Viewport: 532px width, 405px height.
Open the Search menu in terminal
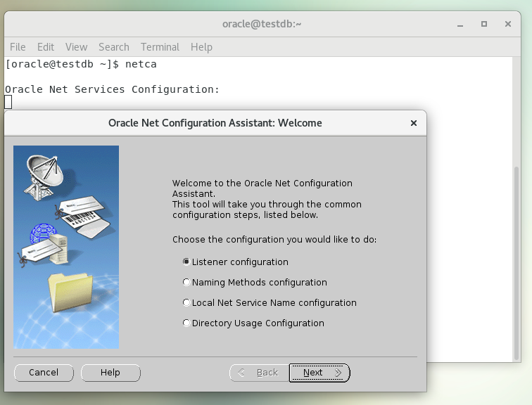point(113,47)
